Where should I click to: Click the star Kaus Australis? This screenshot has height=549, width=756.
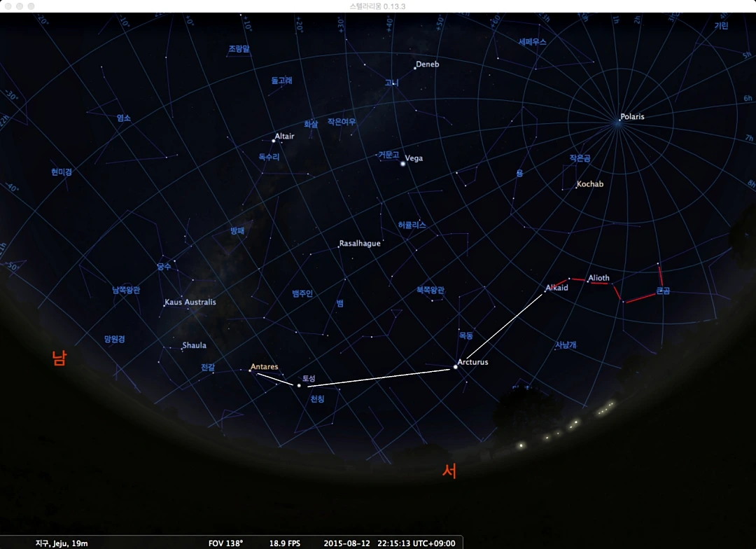(164, 305)
